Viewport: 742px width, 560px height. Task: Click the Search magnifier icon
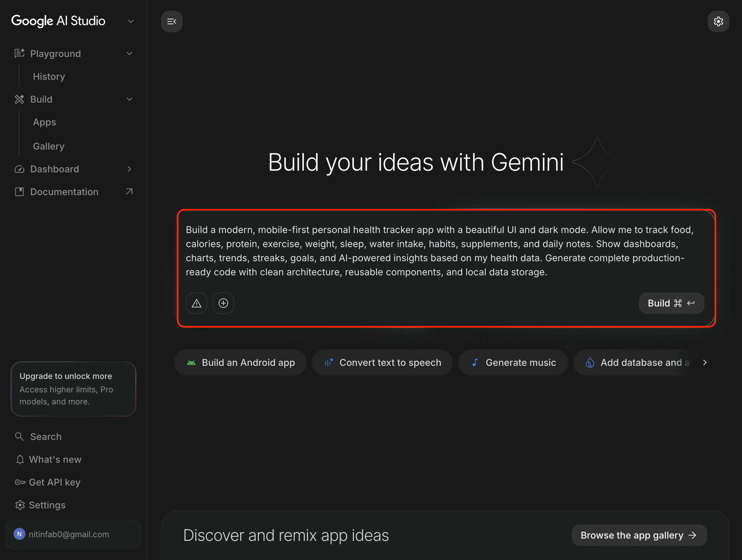19,436
